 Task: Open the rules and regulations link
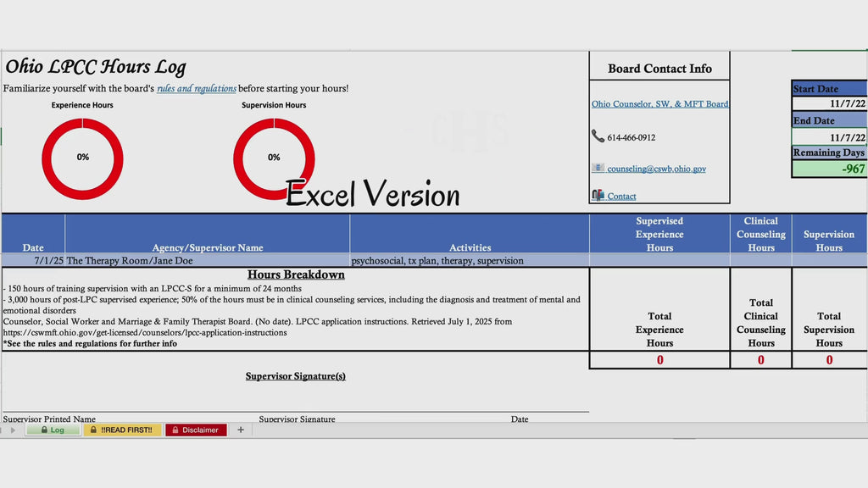197,88
